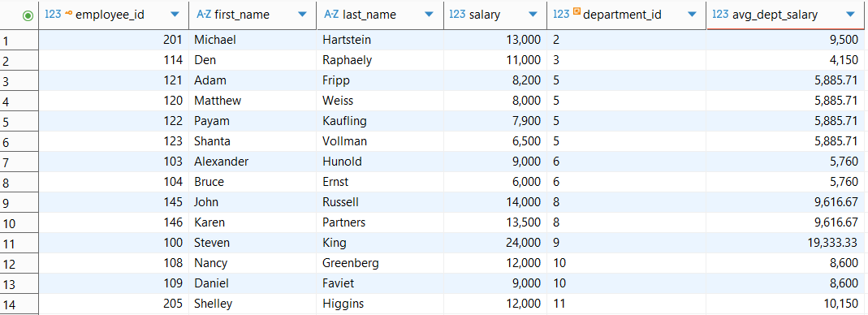Click the cell containing Bruce
868x315 pixels.
pos(253,182)
